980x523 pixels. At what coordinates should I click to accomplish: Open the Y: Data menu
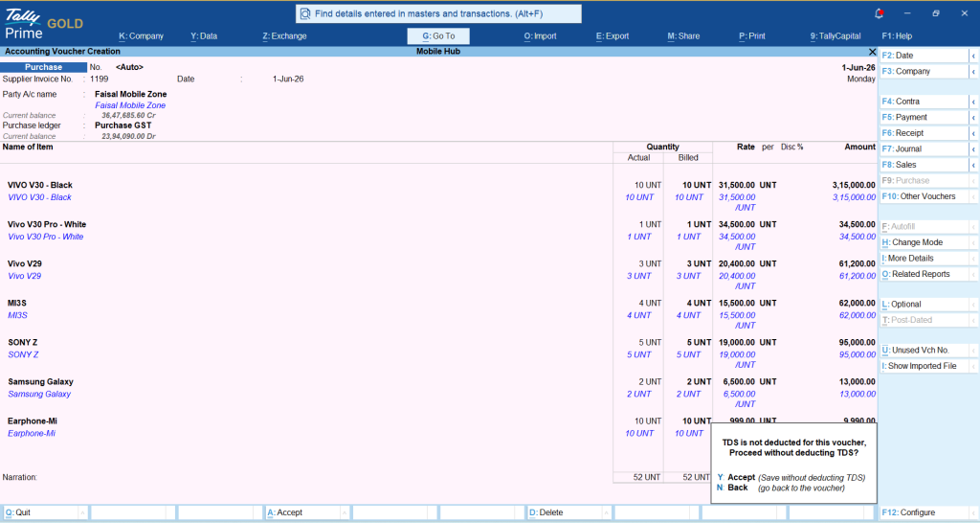click(204, 36)
